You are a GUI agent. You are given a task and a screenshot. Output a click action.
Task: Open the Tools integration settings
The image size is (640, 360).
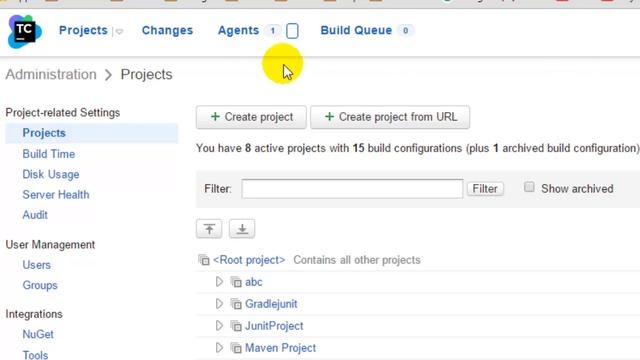(x=35, y=355)
